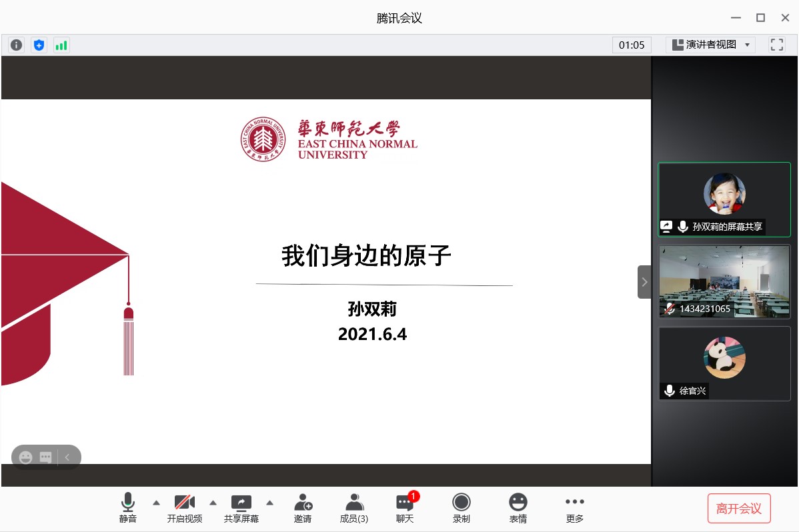Expand audio options arrow beside mute
The width and height of the screenshot is (799, 532).
156,503
